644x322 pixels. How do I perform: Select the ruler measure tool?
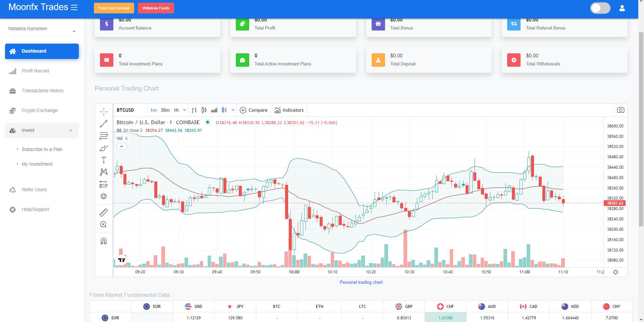pyautogui.click(x=104, y=213)
